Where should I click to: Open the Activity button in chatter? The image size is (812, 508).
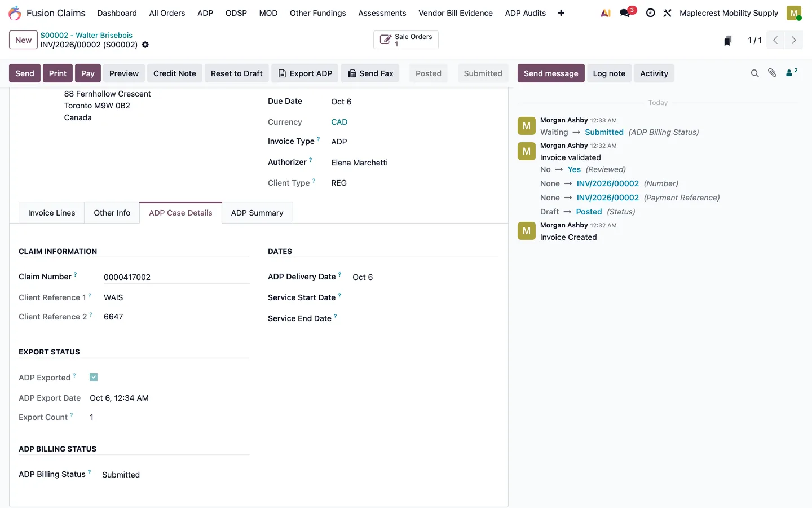pos(654,73)
